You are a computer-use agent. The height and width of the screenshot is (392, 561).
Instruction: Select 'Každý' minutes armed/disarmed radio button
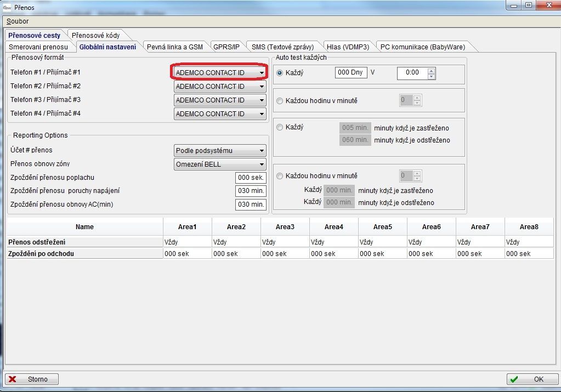(x=280, y=127)
